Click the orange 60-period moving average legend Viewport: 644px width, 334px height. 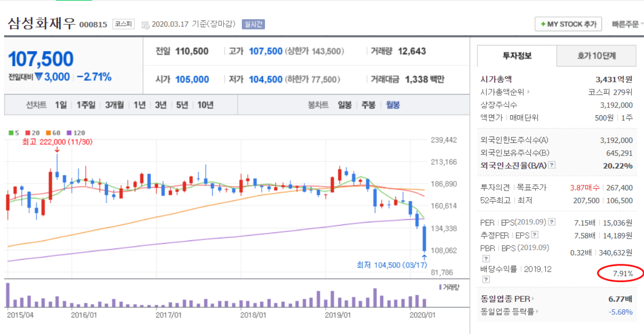pos(53,133)
